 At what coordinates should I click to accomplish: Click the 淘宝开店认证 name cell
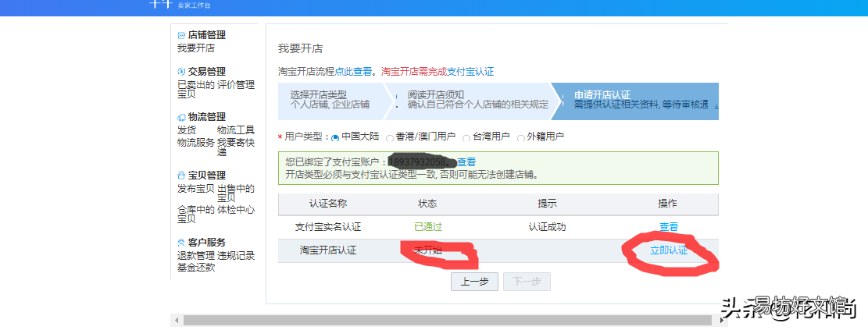coord(327,250)
